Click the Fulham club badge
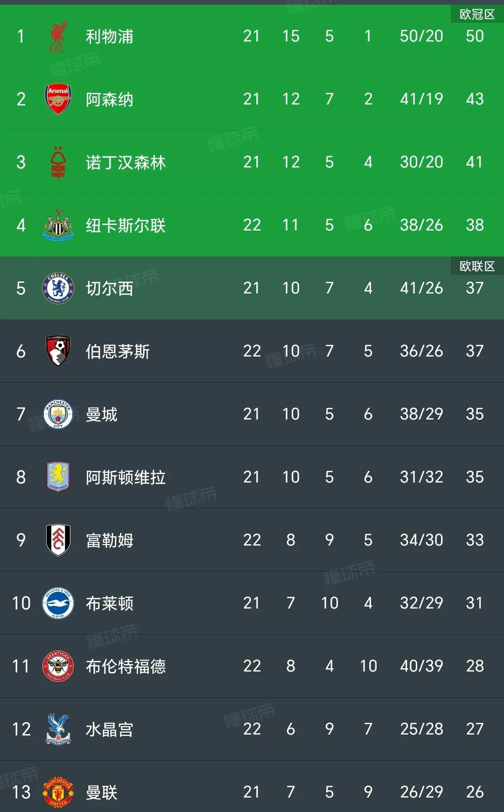The width and height of the screenshot is (504, 812). [58, 540]
